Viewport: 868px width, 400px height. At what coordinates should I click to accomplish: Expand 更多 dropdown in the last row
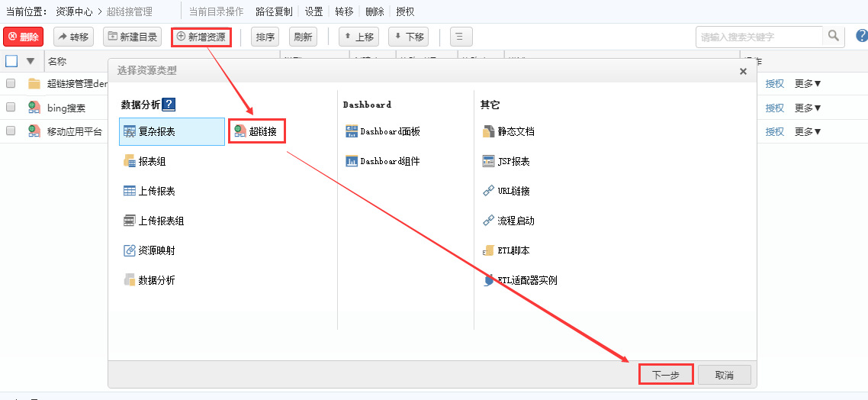(x=808, y=131)
